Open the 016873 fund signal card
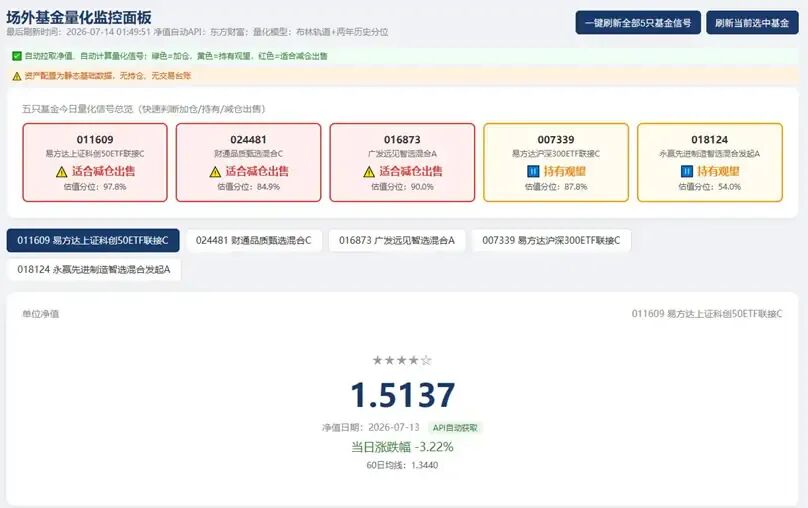 tap(402, 162)
